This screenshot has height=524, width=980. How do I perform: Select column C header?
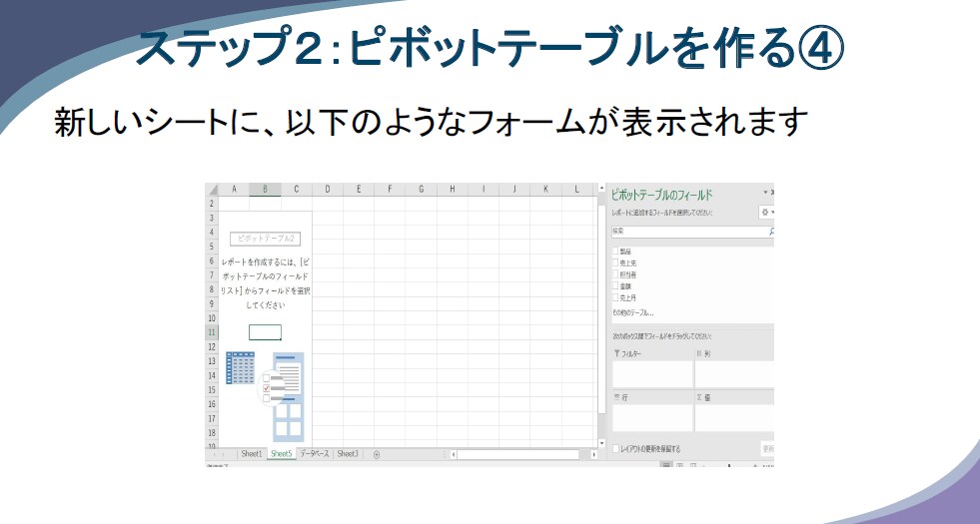pyautogui.click(x=297, y=190)
